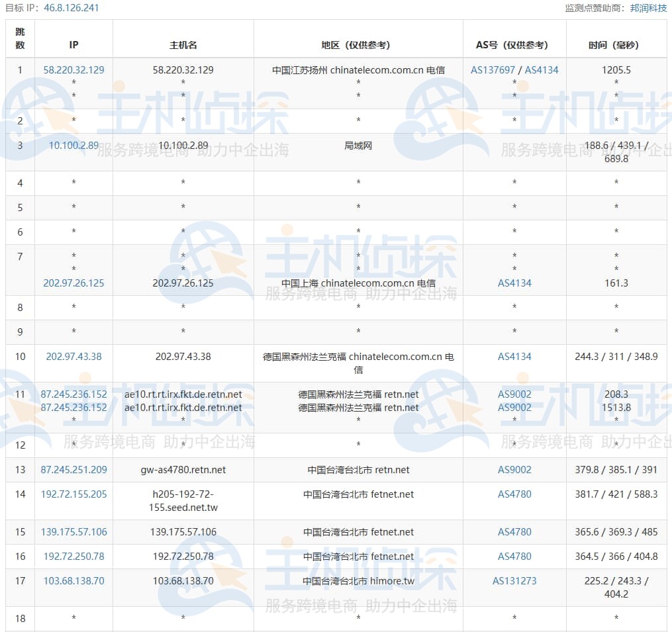Click the AS131273 link
Viewport: 672px width, 632px height.
(514, 581)
